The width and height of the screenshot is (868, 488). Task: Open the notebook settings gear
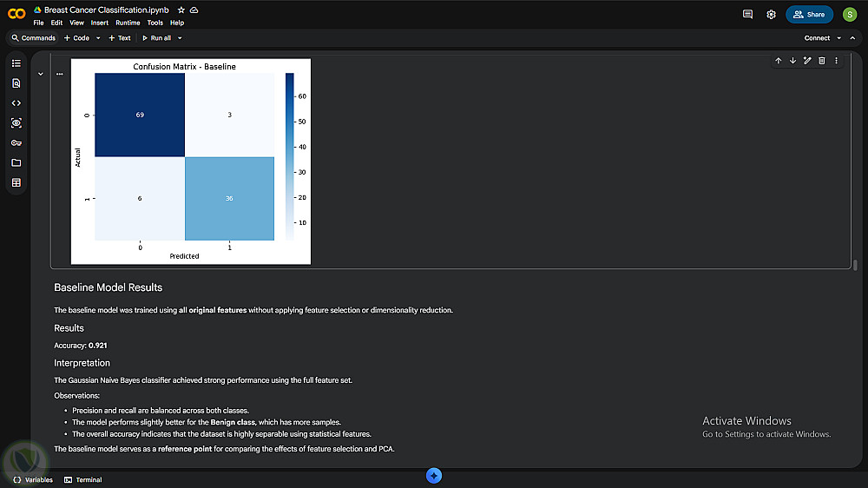coord(771,15)
